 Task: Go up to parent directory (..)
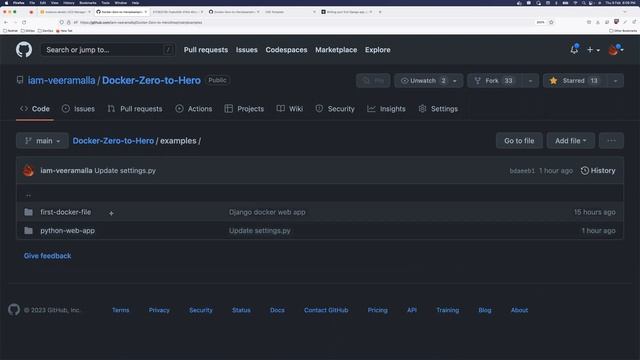(28, 196)
